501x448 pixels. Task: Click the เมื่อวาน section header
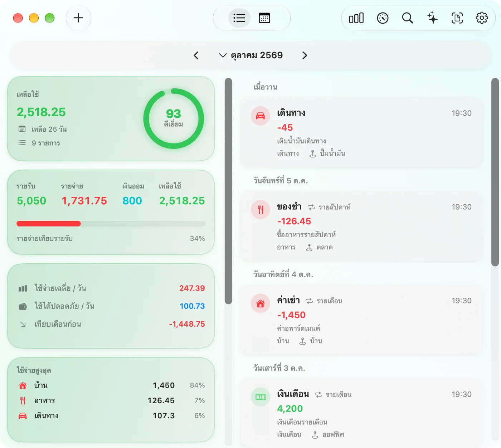pos(266,87)
